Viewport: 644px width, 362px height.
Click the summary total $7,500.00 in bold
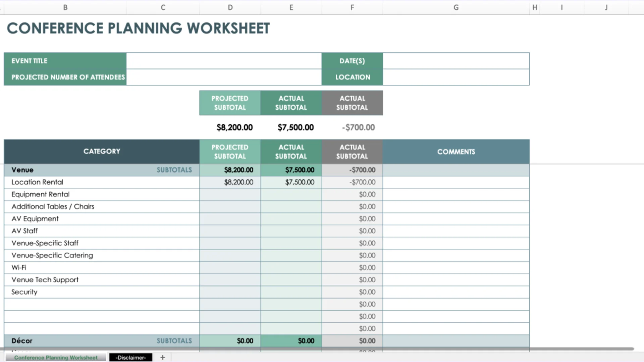tap(296, 127)
